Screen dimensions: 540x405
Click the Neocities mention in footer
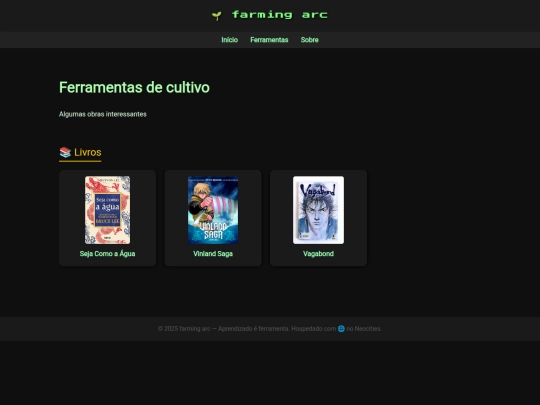pyautogui.click(x=368, y=329)
